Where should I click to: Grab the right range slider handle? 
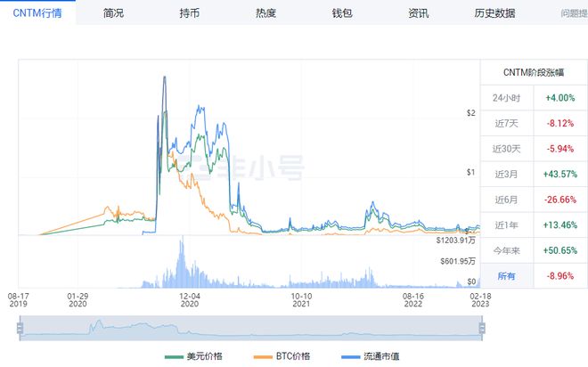(482, 329)
